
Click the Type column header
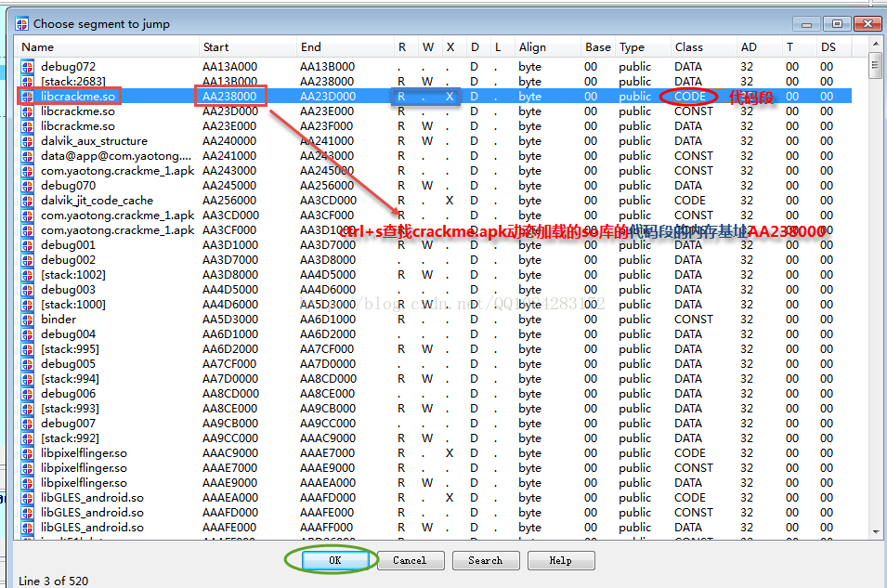coord(643,47)
